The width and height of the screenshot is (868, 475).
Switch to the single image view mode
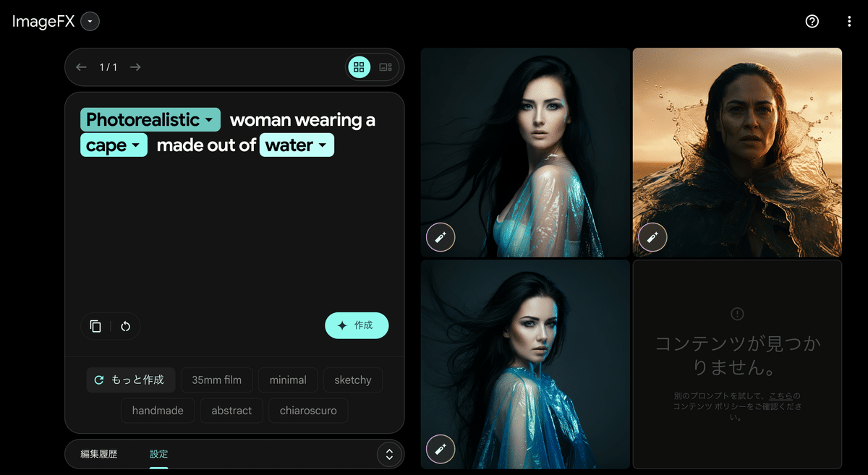(384, 67)
